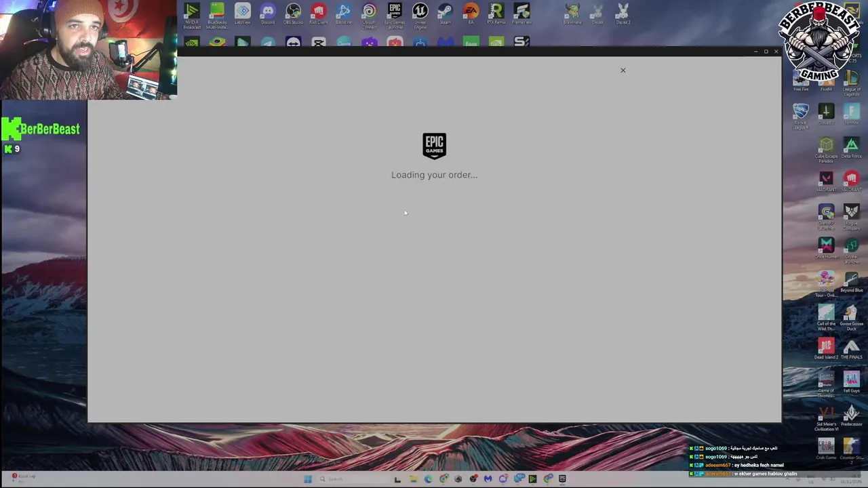Launch Delta Force from the desktop
Screen dimensions: 868x488
pyautogui.click(x=852, y=148)
